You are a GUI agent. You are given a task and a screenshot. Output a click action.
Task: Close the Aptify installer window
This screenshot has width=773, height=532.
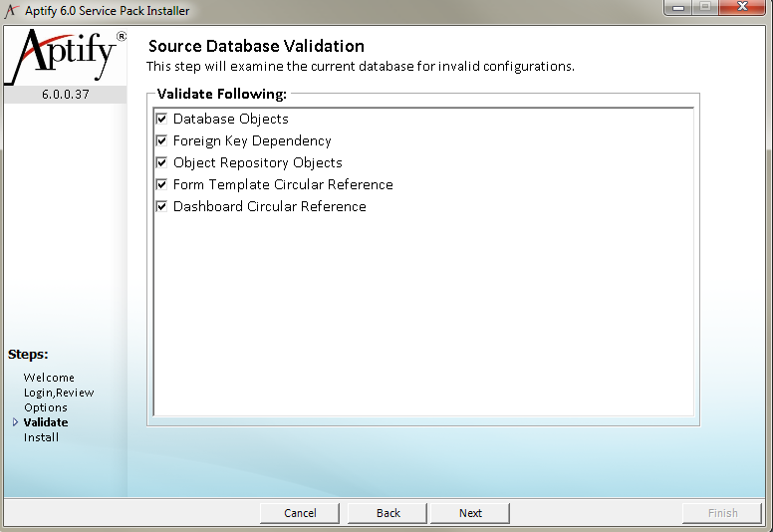(742, 7)
